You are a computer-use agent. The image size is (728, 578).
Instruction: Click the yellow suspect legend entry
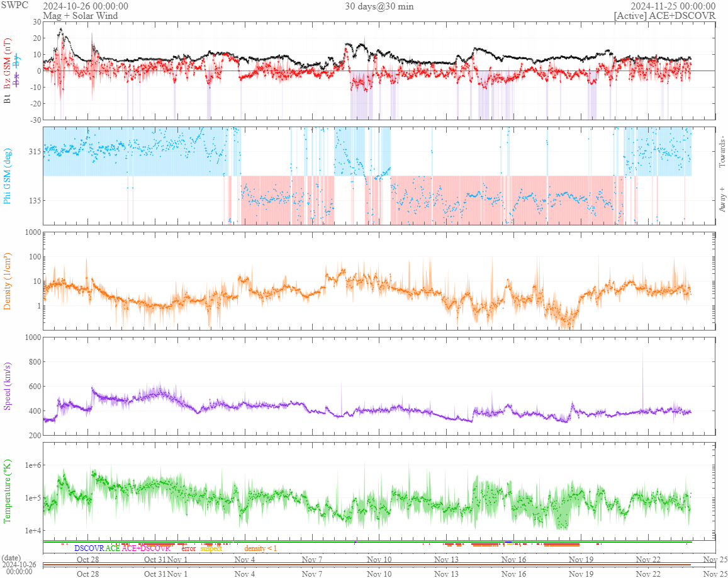click(x=211, y=548)
